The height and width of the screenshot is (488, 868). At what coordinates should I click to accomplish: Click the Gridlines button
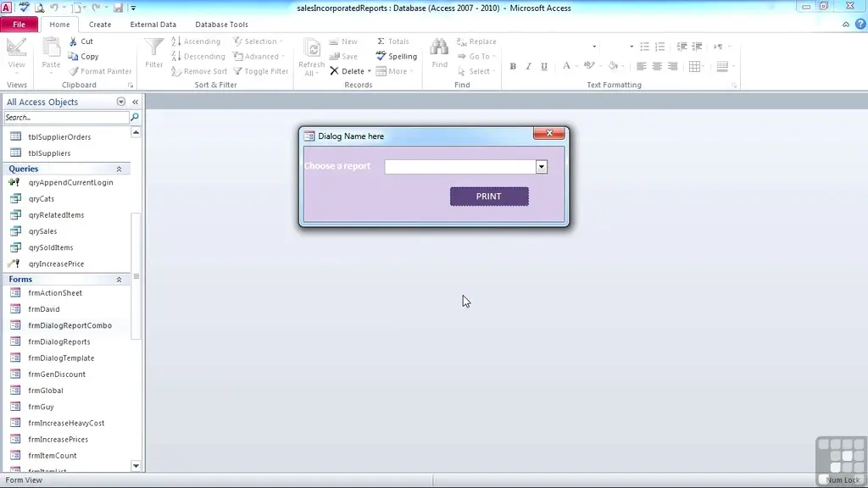click(695, 66)
